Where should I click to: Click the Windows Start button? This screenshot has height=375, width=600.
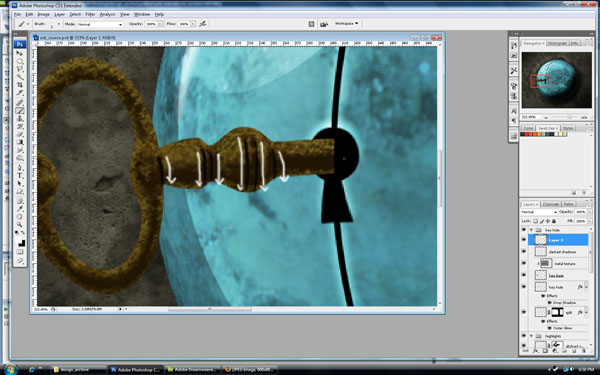click(10, 369)
